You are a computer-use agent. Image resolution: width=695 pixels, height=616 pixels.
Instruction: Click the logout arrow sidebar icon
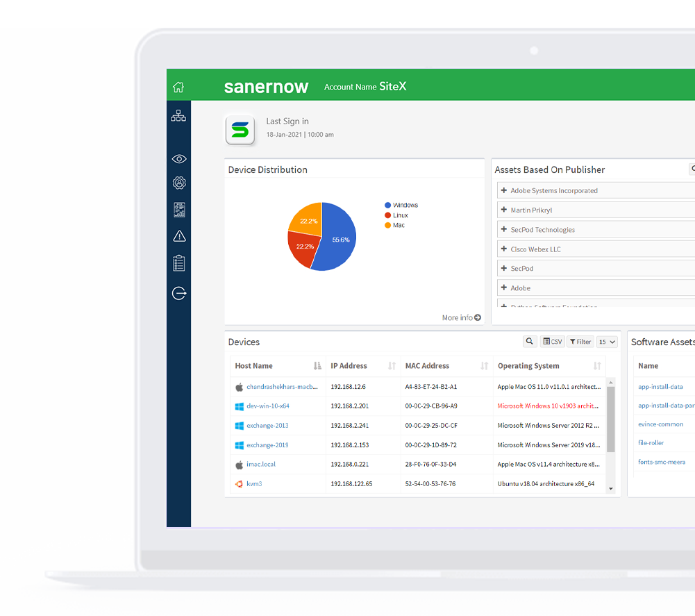[179, 293]
